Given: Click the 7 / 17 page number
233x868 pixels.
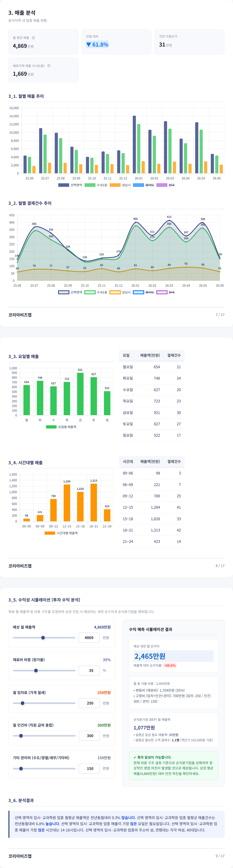Looking at the screenshot, I should (x=220, y=315).
